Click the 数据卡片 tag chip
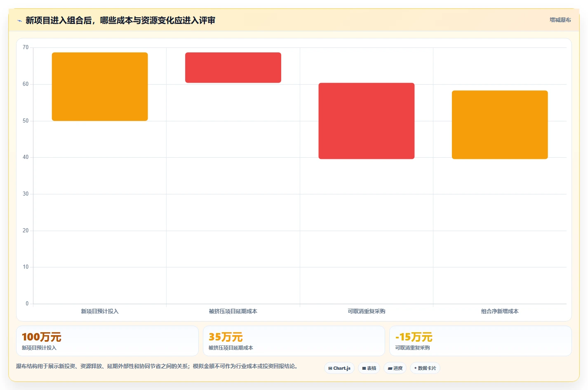 coord(425,368)
